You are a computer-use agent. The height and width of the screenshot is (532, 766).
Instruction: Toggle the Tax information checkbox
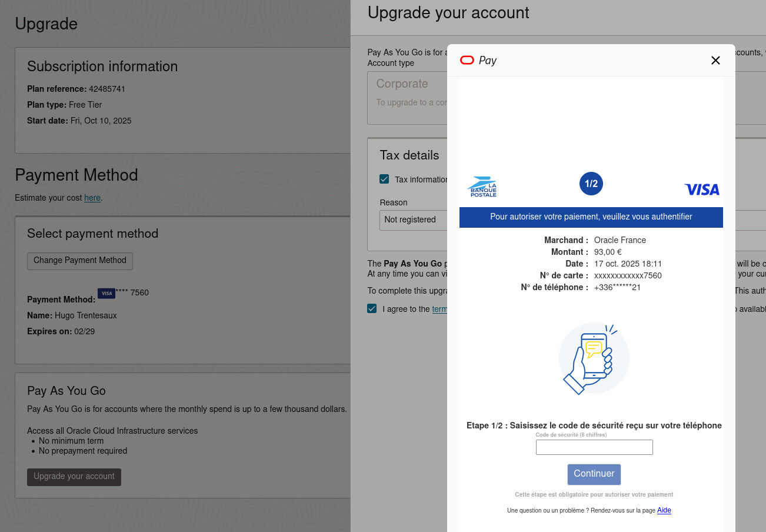(x=384, y=179)
